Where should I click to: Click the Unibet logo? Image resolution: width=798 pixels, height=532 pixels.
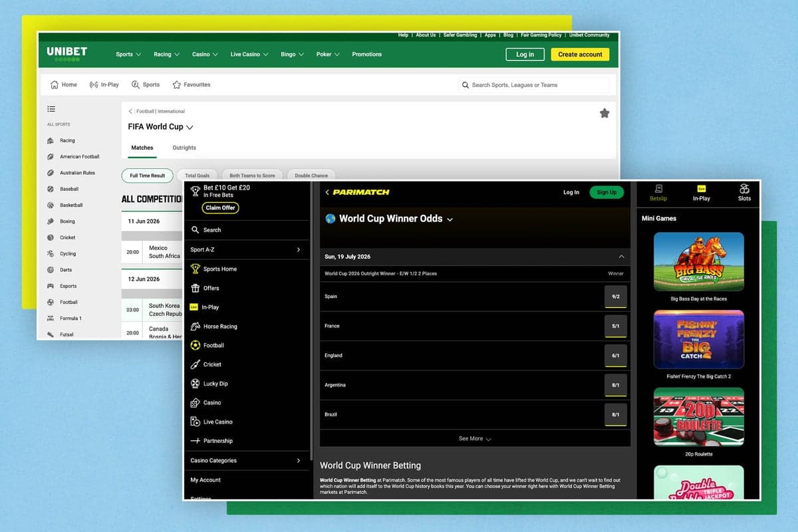66,54
